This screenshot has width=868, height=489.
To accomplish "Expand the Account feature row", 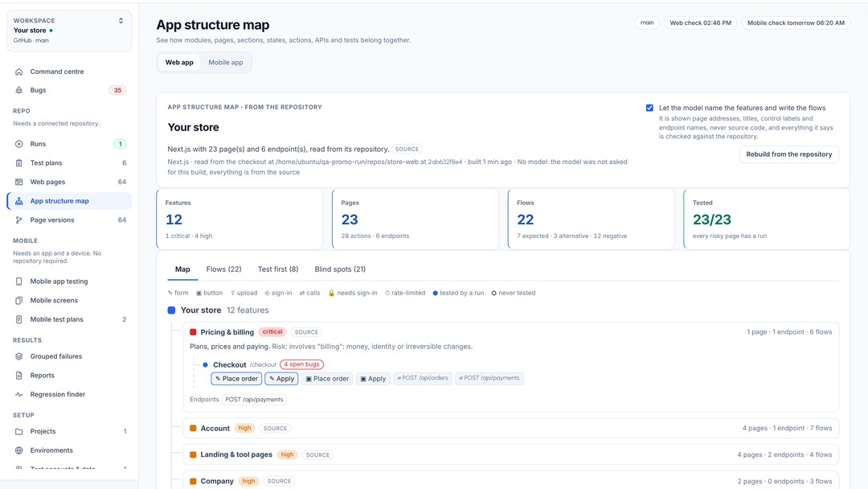I will (x=510, y=428).
